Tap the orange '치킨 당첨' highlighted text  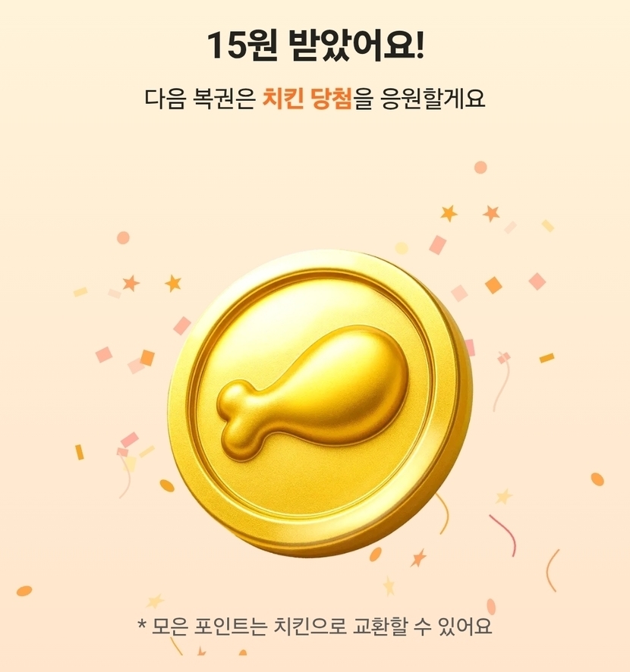coord(307,99)
